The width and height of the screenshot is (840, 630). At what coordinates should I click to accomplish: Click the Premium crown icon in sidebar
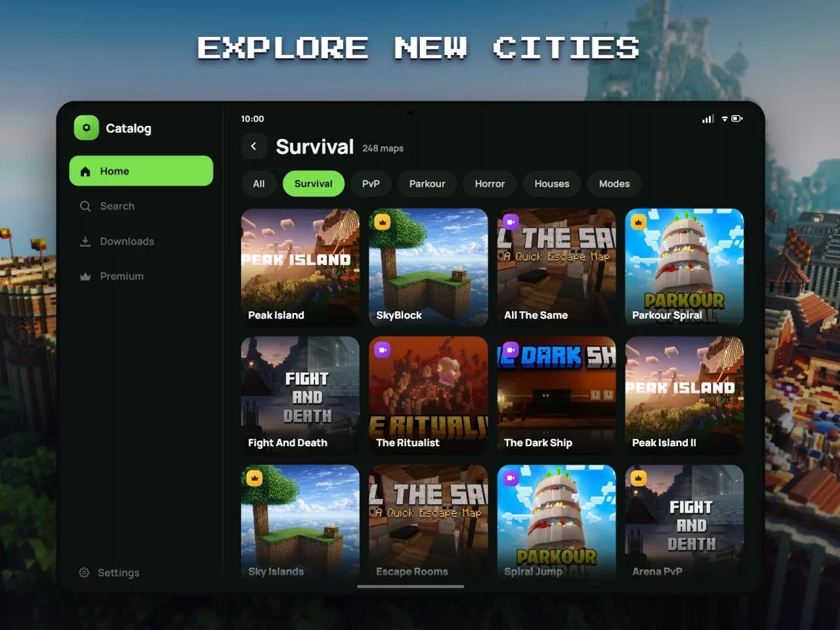pyautogui.click(x=85, y=276)
